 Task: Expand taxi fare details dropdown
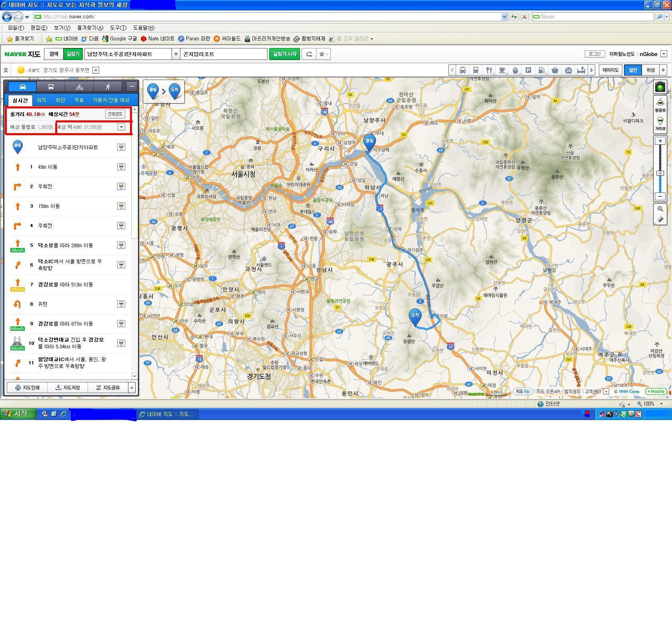coord(121,127)
